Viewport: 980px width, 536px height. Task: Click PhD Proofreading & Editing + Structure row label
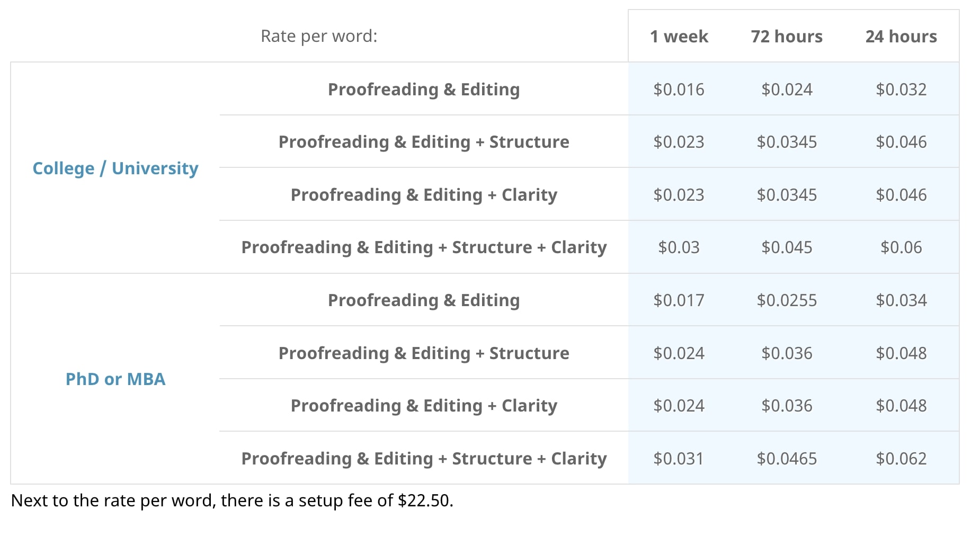[x=424, y=353]
